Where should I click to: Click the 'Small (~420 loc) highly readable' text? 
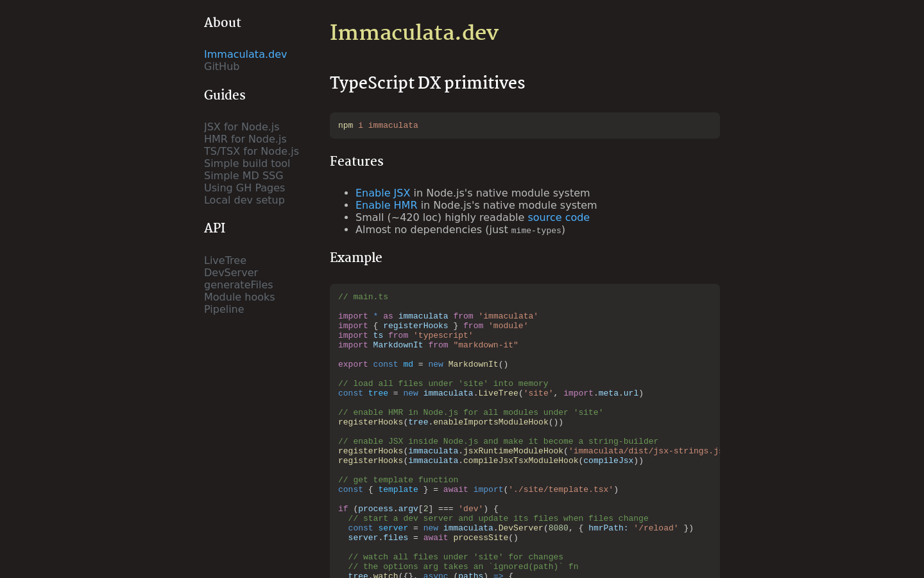[440, 218]
